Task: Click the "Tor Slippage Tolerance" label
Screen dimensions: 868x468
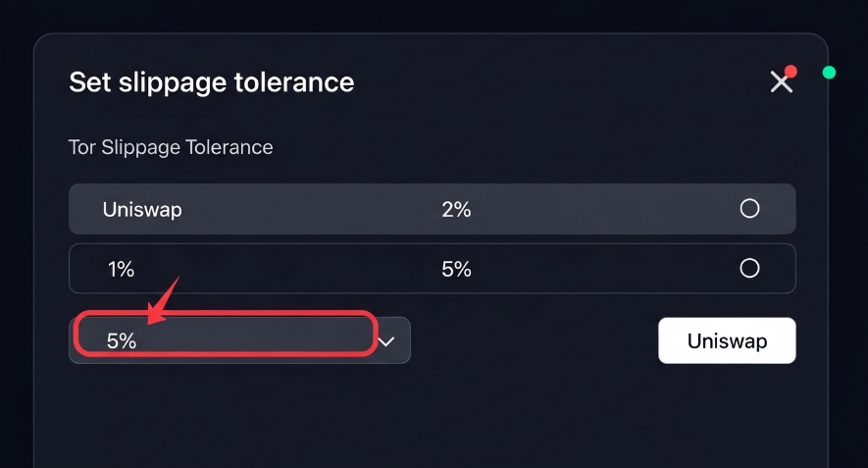Action: click(x=171, y=147)
